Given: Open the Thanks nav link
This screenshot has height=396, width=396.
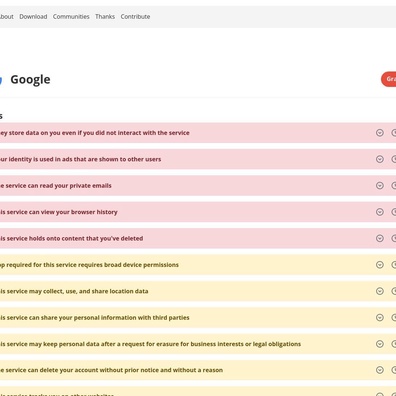Looking at the screenshot, I should click(x=105, y=17).
